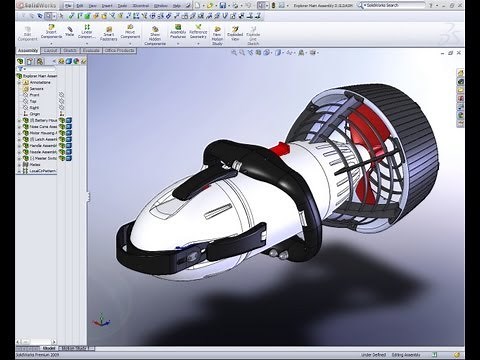Click the Edit Component tool
480x360 pixels.
click(x=28, y=34)
